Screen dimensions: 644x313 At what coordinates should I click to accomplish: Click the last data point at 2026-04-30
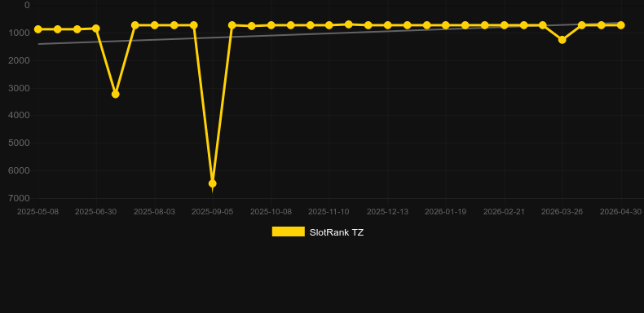tap(620, 25)
